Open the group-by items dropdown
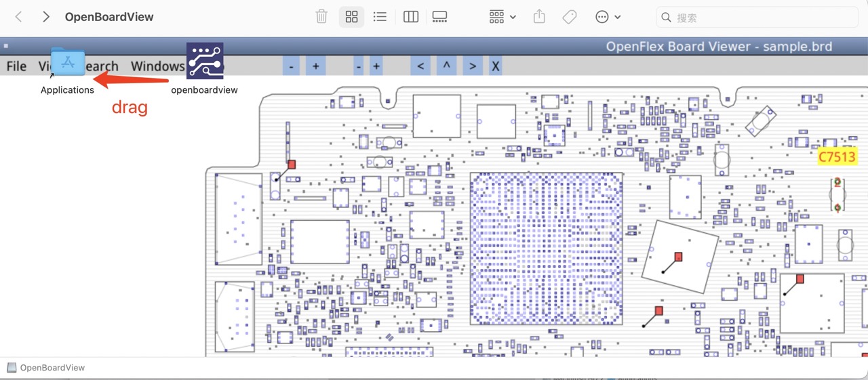The width and height of the screenshot is (868, 380). pyautogui.click(x=502, y=17)
